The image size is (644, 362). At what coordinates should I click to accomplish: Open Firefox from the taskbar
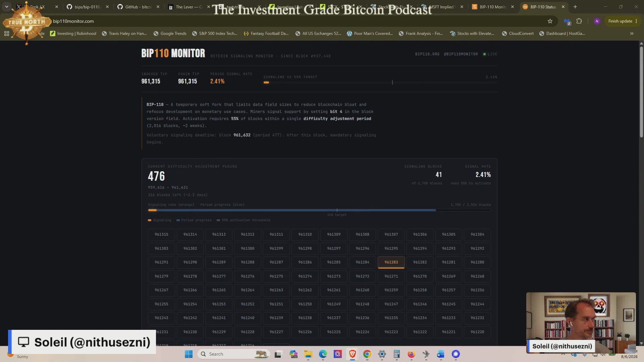click(x=411, y=354)
